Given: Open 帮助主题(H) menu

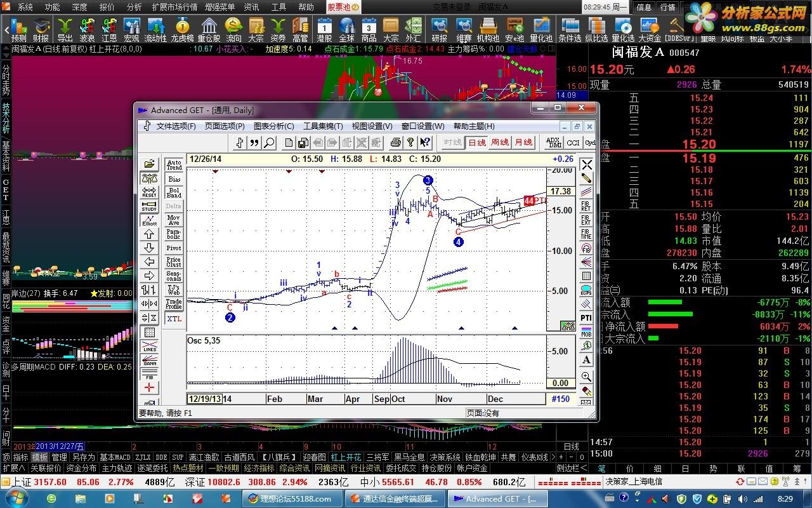Looking at the screenshot, I should [x=474, y=126].
